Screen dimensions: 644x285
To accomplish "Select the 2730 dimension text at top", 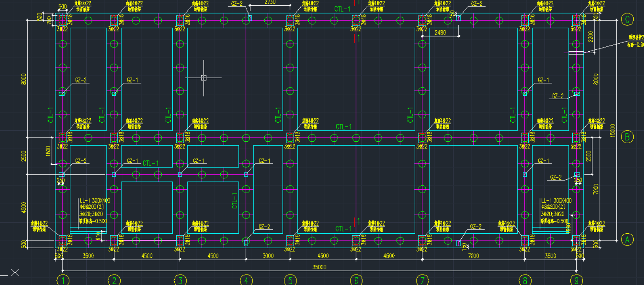I will click(x=270, y=2).
